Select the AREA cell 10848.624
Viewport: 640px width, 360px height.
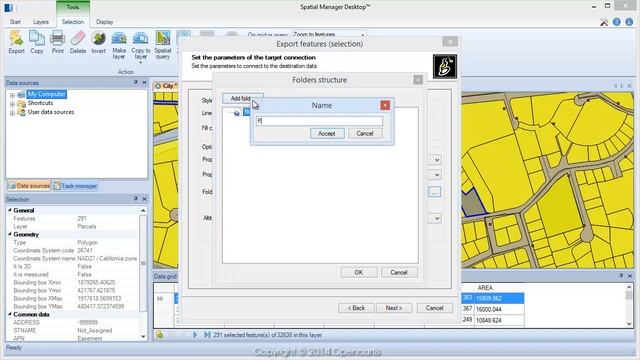tap(499, 320)
